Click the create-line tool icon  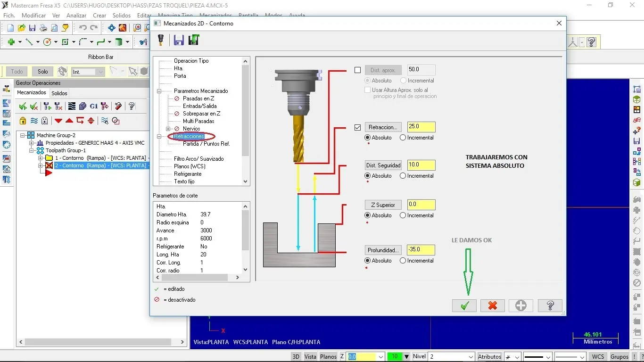[x=29, y=42]
